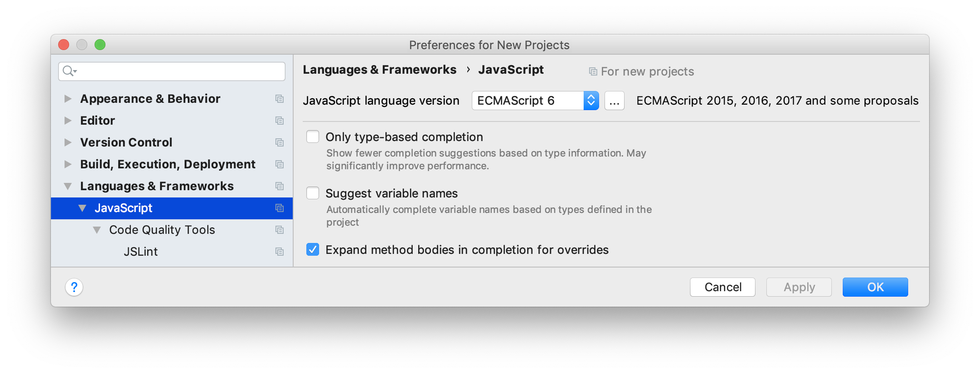
Task: Click project-level icon beside Build, Execution, Deployment
Action: click(x=280, y=164)
